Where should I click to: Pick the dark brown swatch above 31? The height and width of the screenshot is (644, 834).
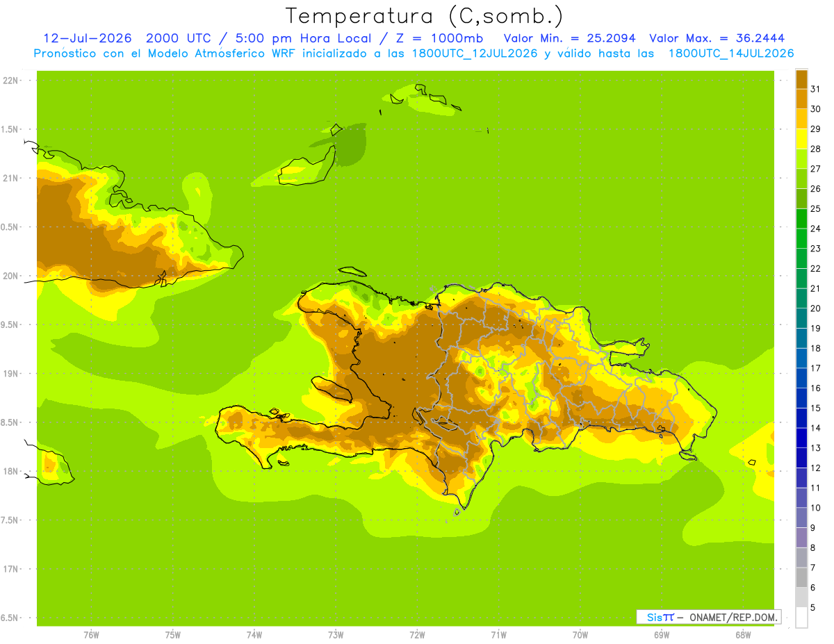(x=801, y=79)
